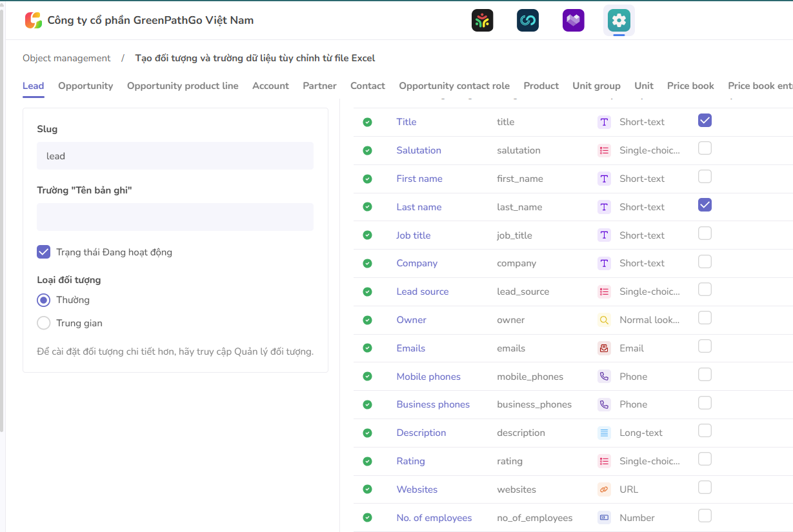Check the Lead source row checkbox
The width and height of the screenshot is (793, 532).
705,290
